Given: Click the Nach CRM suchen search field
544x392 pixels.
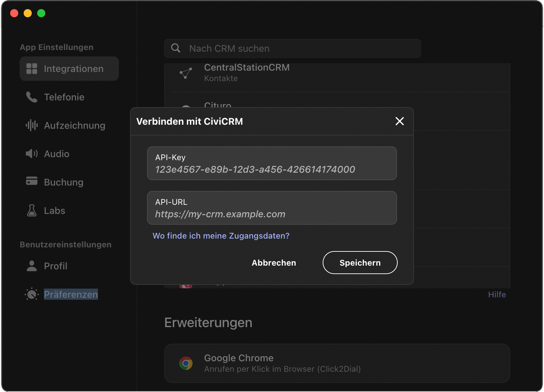Looking at the screenshot, I should click(x=293, y=48).
